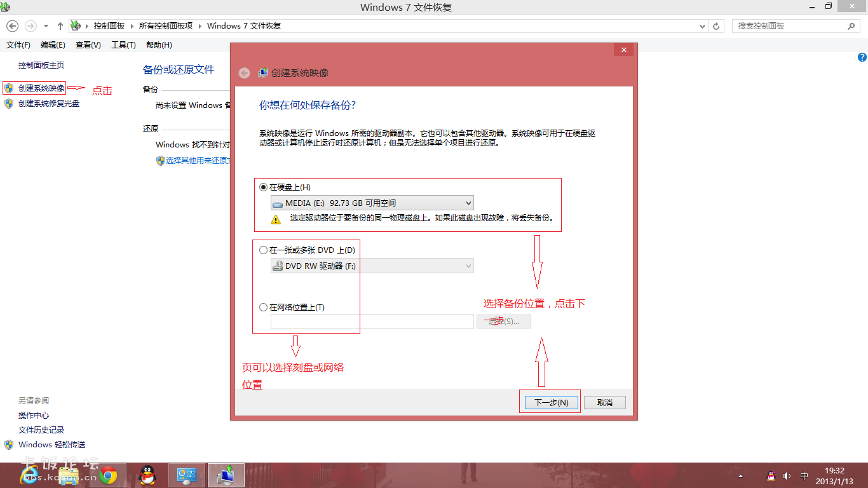This screenshot has width=868, height=488.
Task: Click the shield icon beside 创建系统映像
Action: click(x=9, y=88)
